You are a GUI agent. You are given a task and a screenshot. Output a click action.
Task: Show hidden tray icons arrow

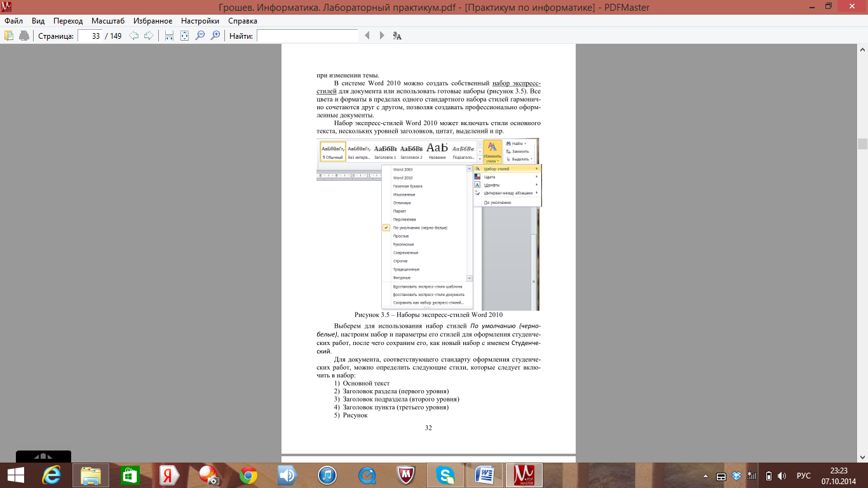click(x=705, y=476)
